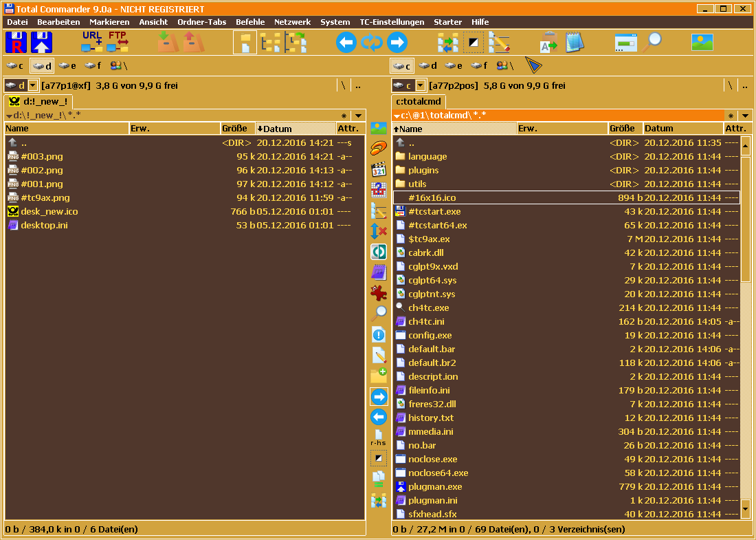The width and height of the screenshot is (756, 540).
Task: Click the r-hs attribute file icon
Action: 378,438
